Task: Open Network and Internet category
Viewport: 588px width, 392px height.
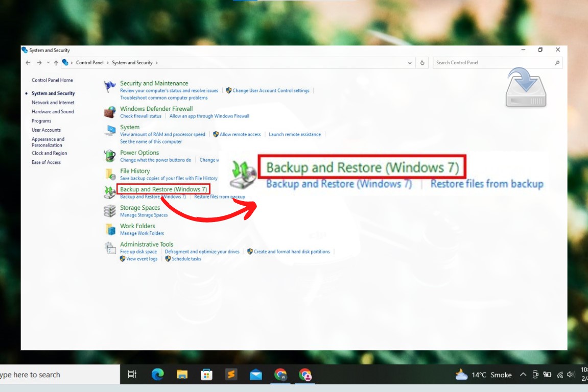Action: click(x=53, y=102)
